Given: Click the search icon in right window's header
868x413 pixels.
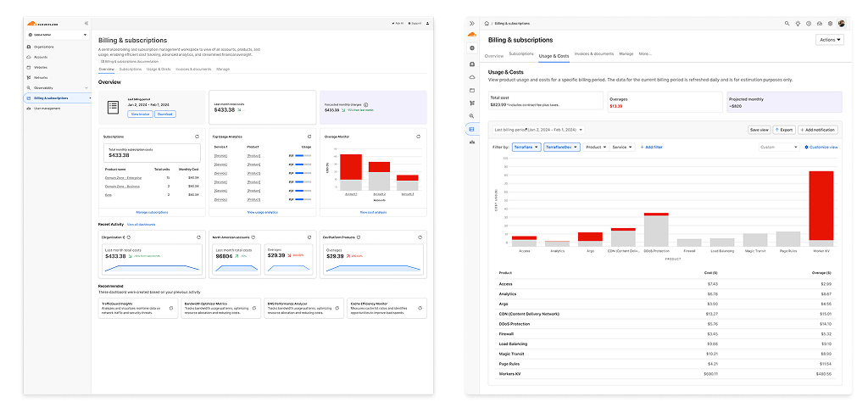Looking at the screenshot, I should pyautogui.click(x=787, y=23).
